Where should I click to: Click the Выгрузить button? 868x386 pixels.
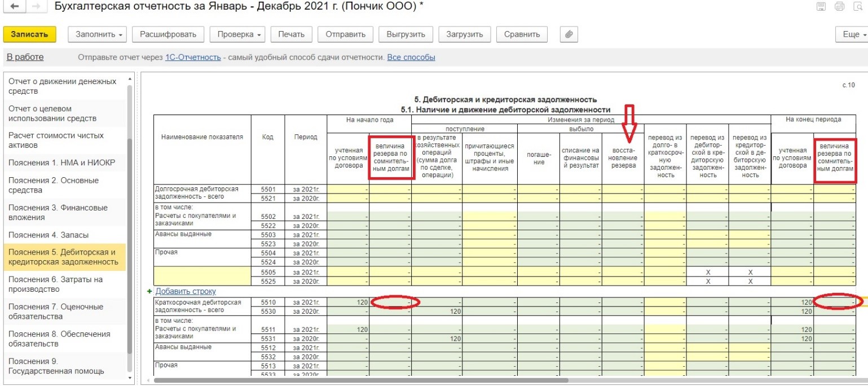click(x=406, y=34)
